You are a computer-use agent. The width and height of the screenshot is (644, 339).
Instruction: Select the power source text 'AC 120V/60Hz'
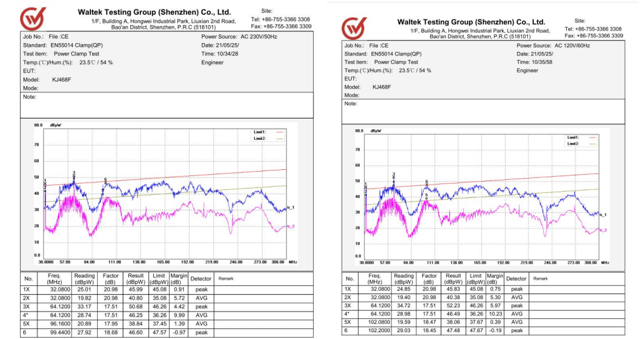pos(572,45)
